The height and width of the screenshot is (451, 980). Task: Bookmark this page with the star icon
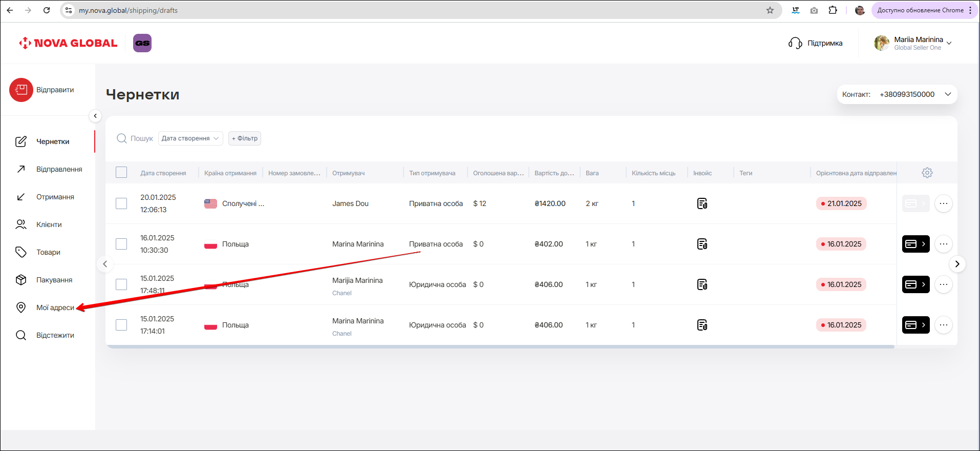point(770,10)
